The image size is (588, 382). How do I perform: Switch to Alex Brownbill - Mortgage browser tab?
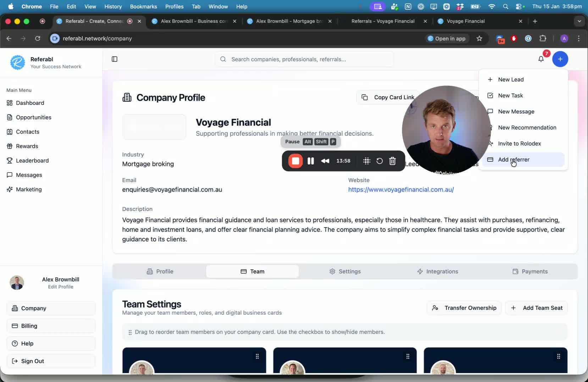point(290,21)
